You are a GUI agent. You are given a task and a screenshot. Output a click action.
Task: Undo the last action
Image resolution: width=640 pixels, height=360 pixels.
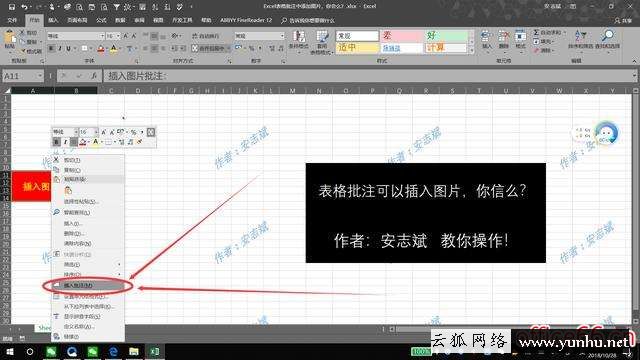[24, 7]
